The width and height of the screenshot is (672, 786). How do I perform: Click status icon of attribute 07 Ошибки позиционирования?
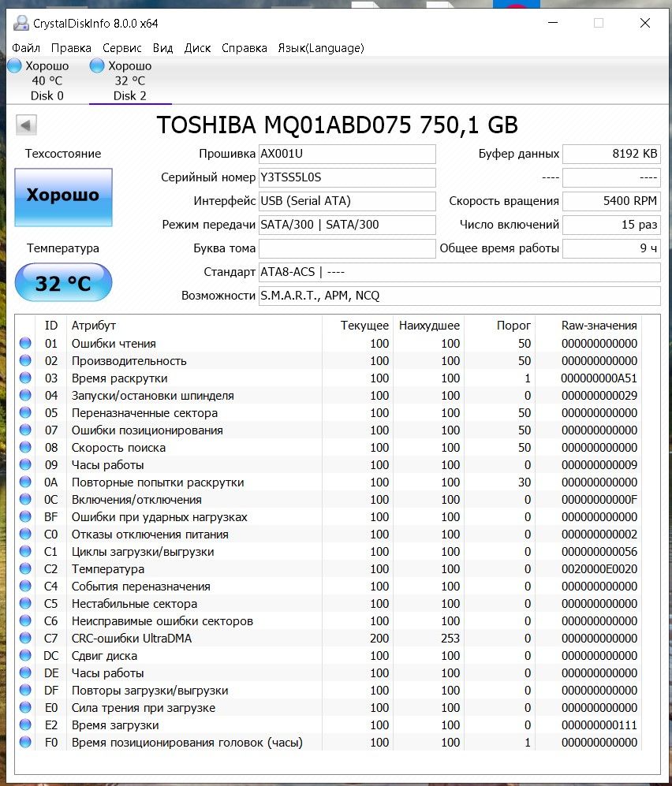(25, 430)
